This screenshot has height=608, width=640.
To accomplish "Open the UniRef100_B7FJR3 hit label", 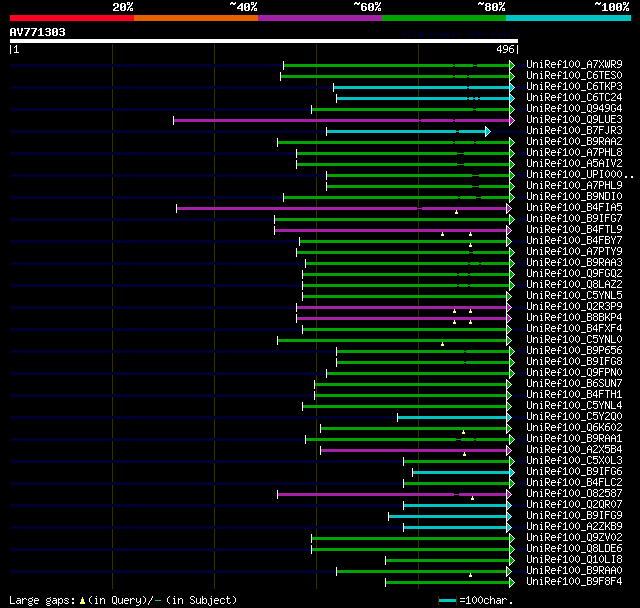I will (x=574, y=131).
